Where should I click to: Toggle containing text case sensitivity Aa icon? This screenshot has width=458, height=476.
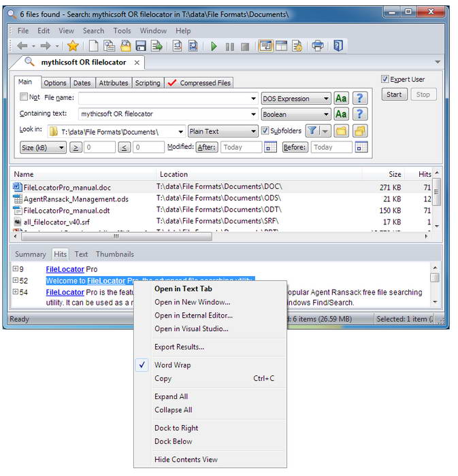[341, 114]
